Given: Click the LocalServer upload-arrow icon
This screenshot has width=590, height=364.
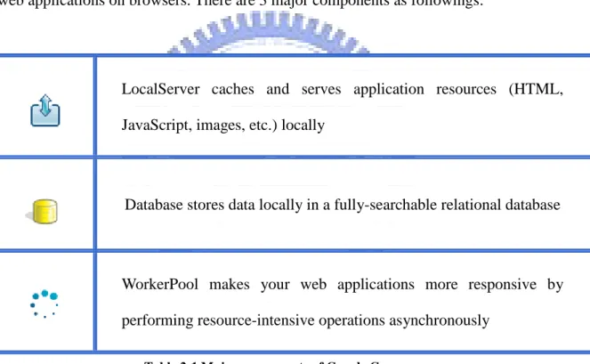Looking at the screenshot, I should pyautogui.click(x=45, y=110).
